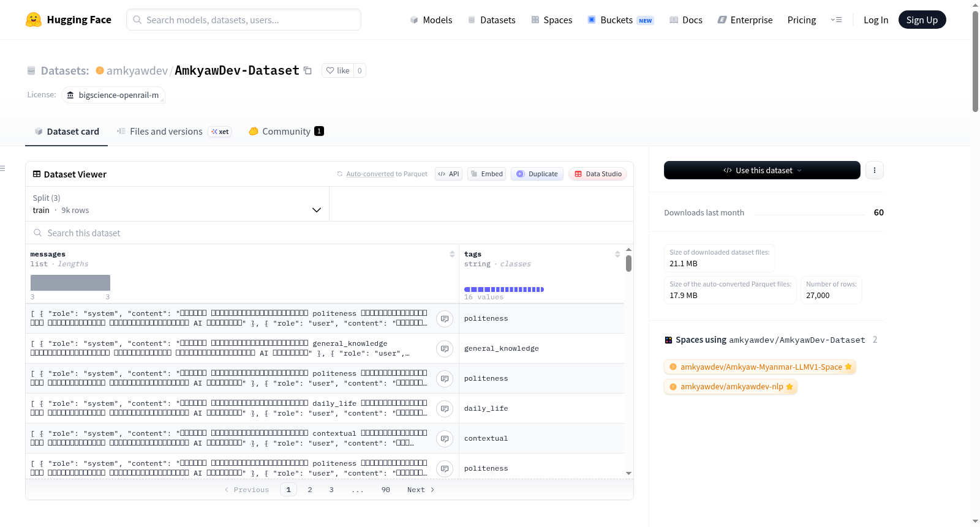Open comment icon for daily_life row
The width and height of the screenshot is (980, 527).
pyautogui.click(x=445, y=408)
